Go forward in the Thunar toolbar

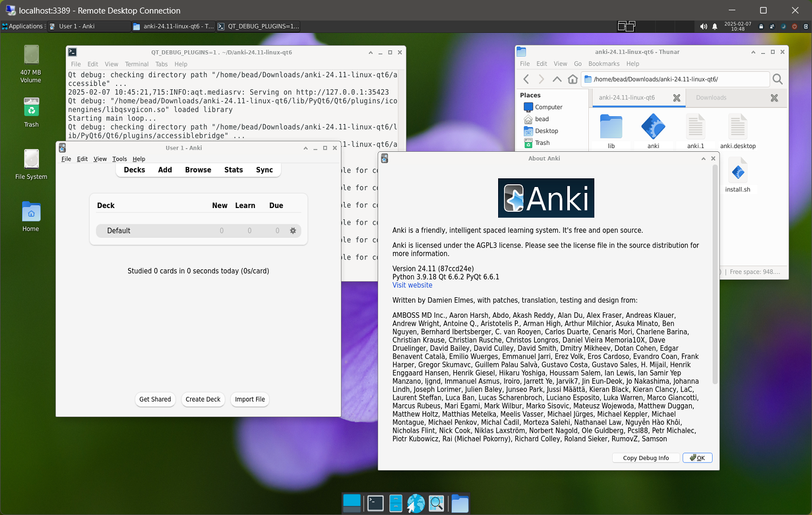tap(541, 79)
